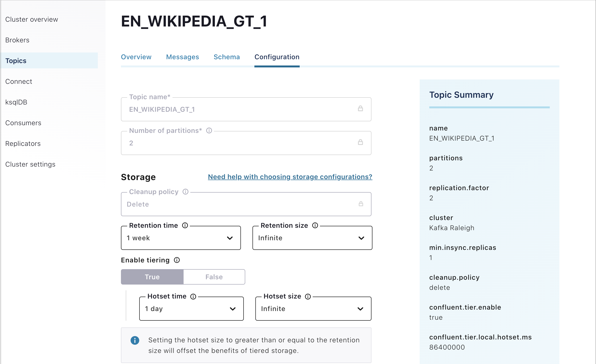Click lock icon in Topic name field
The height and width of the screenshot is (364, 596).
click(360, 109)
